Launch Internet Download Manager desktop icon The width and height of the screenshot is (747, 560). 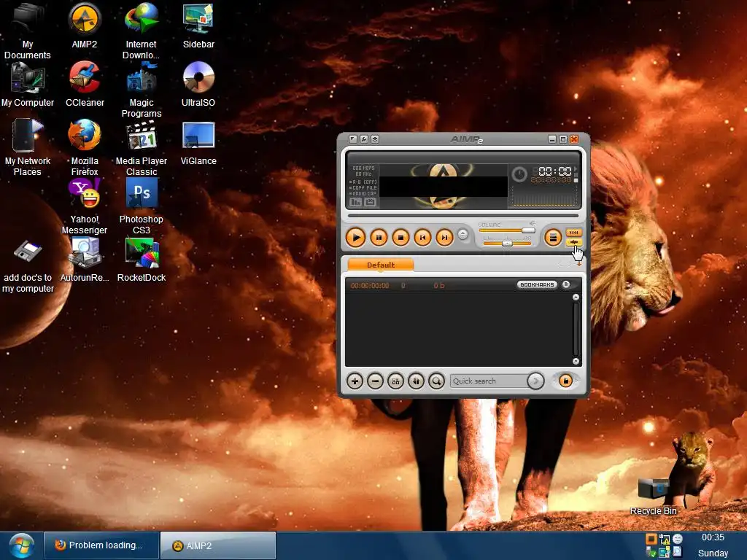pyautogui.click(x=141, y=31)
